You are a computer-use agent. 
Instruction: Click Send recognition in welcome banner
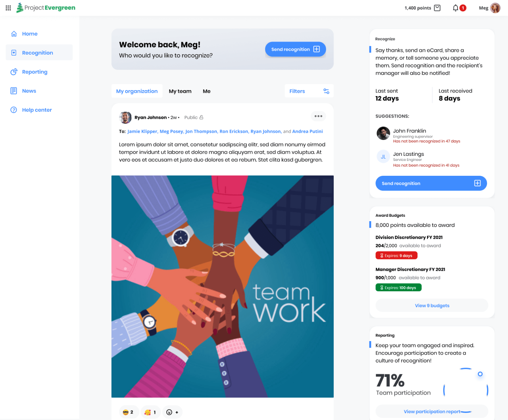296,49
